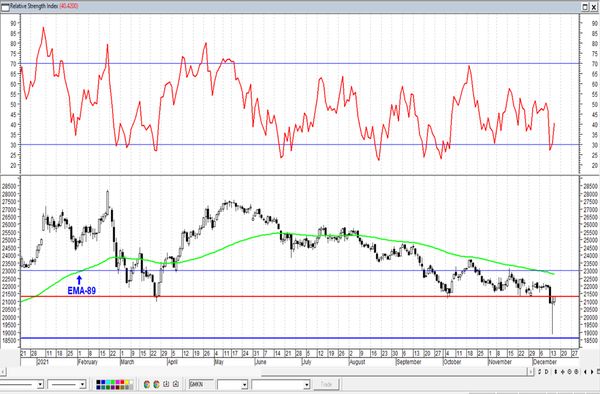Click the greyed Trade button
The width and height of the screenshot is (600, 394).
pos(326,384)
